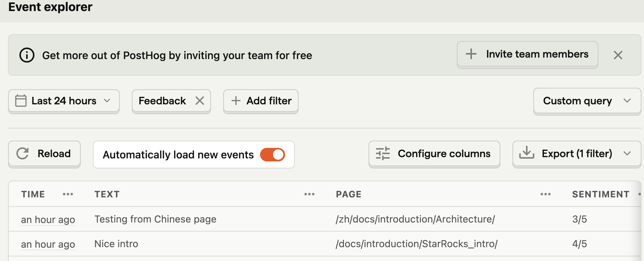Click the StarRocks_intro page path

417,244
